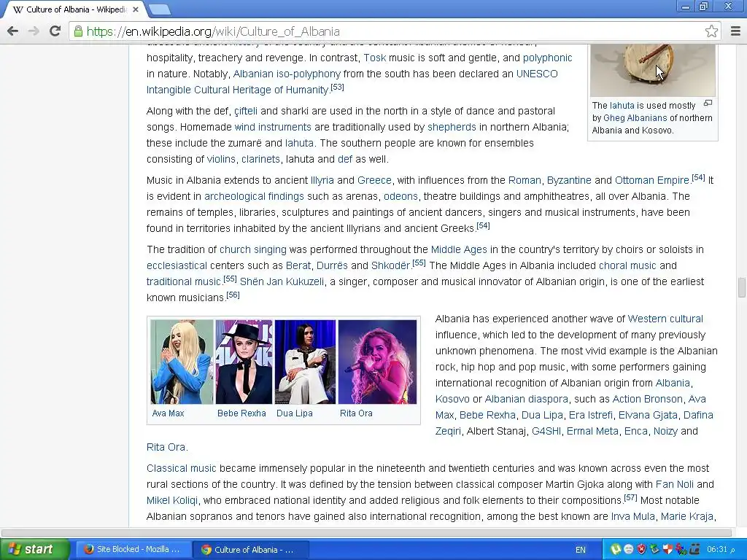Reload the page with the refresh icon
Viewport: 747px width, 560px height.
[55, 31]
